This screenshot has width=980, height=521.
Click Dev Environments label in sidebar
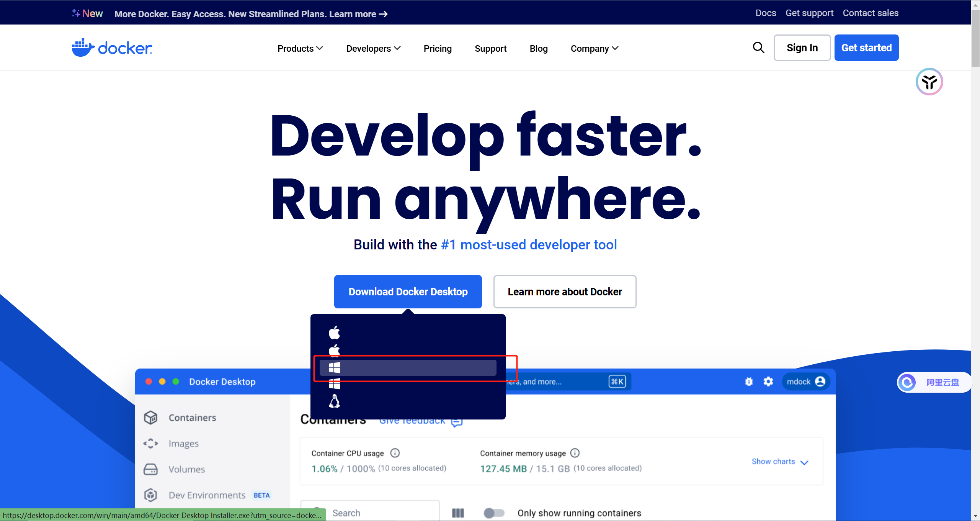(207, 495)
